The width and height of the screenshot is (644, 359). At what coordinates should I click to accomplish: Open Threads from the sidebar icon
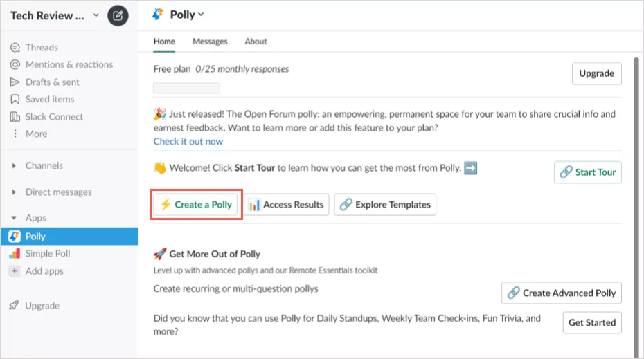[15, 48]
